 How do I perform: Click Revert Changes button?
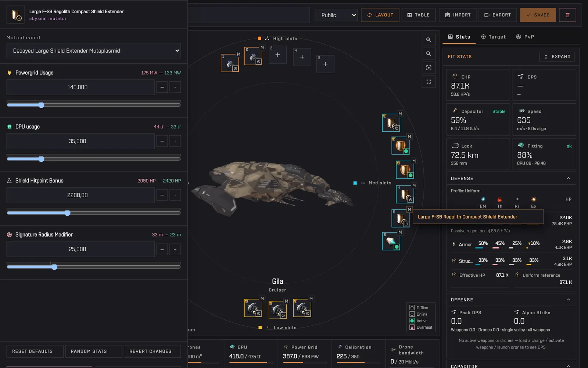click(152, 351)
